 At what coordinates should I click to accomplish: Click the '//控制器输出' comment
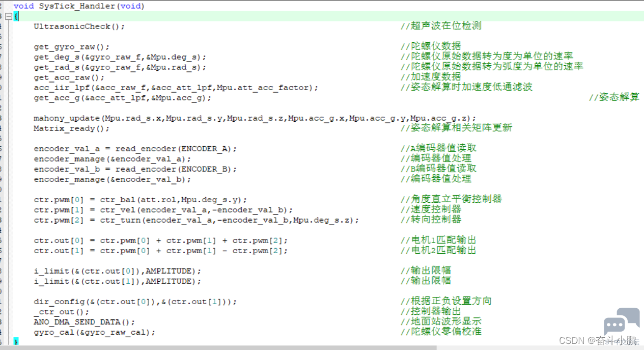point(431,311)
